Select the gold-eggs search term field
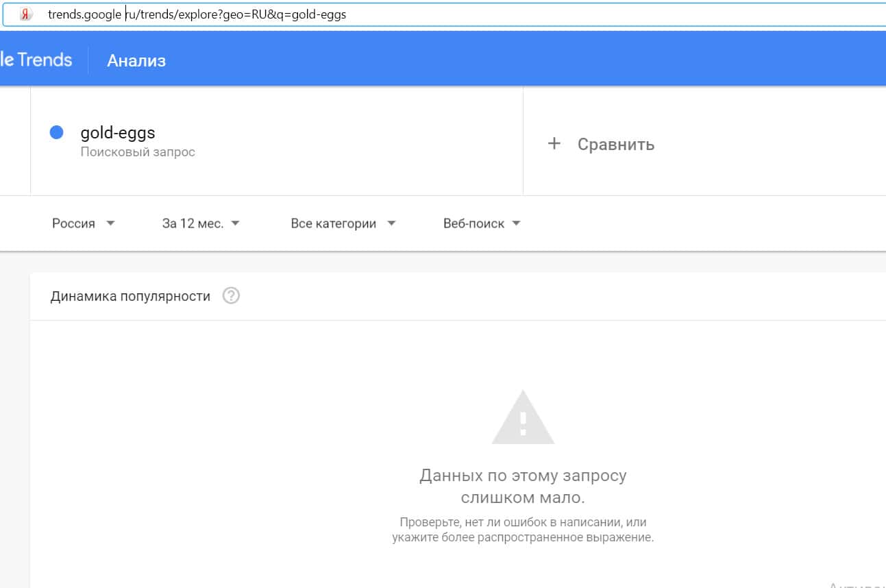This screenshot has width=886, height=588. (118, 132)
